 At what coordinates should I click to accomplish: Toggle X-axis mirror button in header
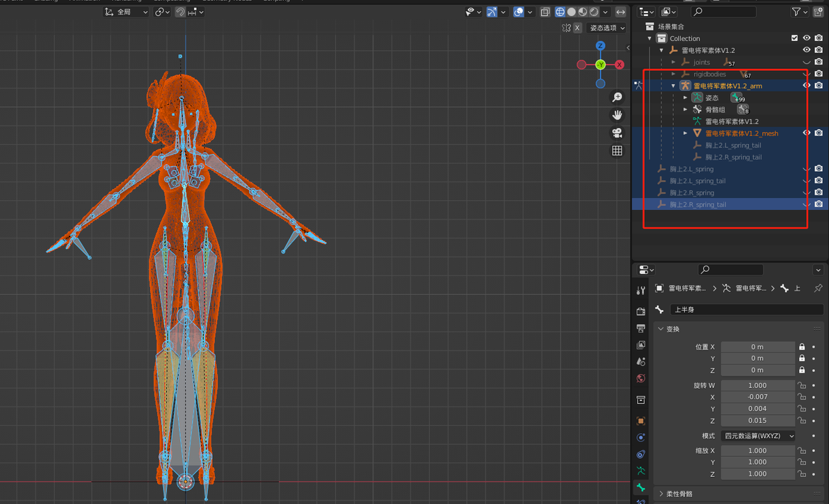577,28
